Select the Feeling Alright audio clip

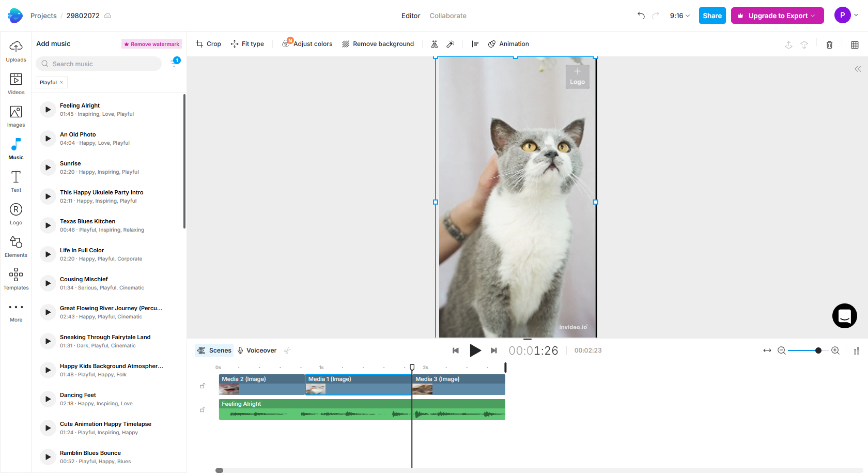click(x=362, y=409)
